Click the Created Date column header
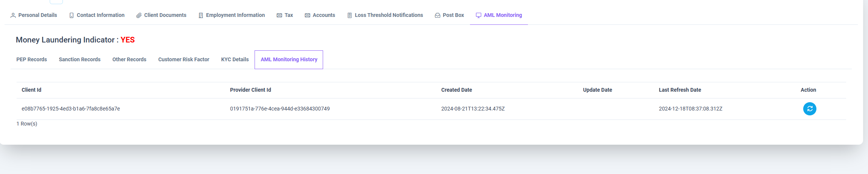The height and width of the screenshot is (174, 868). coord(456,90)
